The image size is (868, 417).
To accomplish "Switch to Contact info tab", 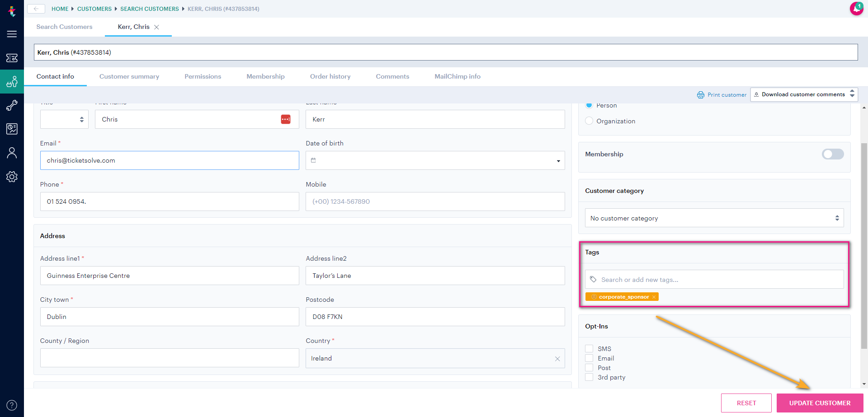I will click(x=55, y=76).
